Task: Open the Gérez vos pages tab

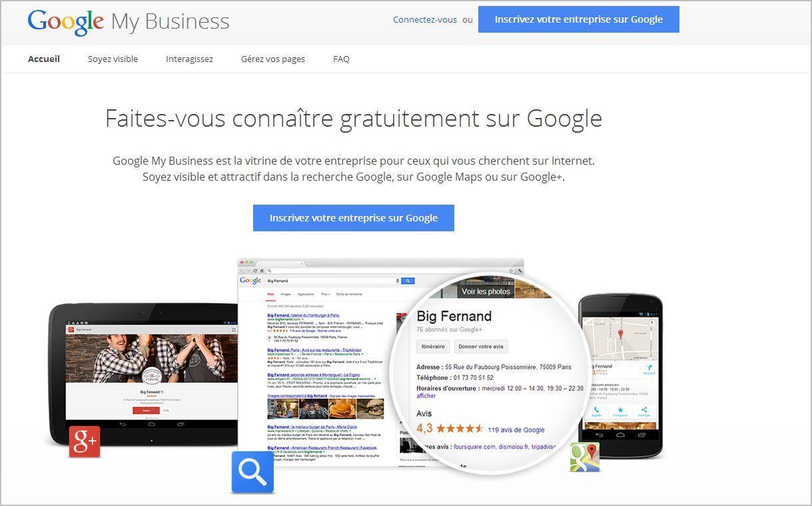Action: [x=273, y=59]
